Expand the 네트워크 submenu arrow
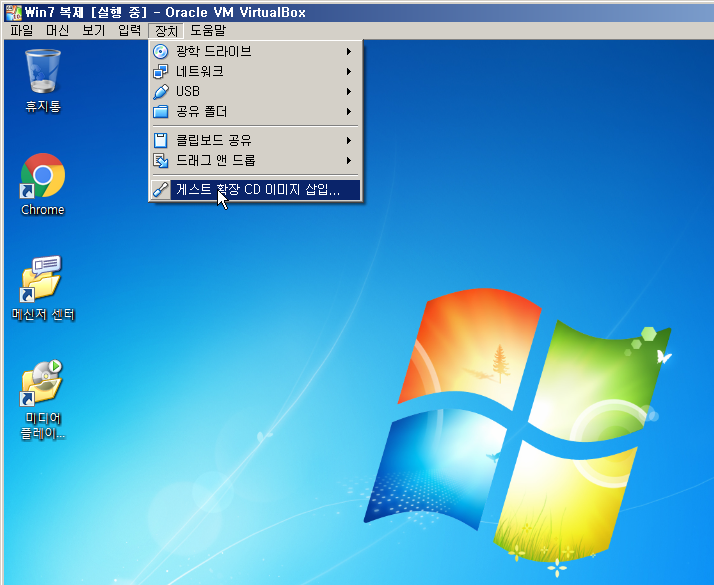The height and width of the screenshot is (585, 714). click(x=348, y=71)
